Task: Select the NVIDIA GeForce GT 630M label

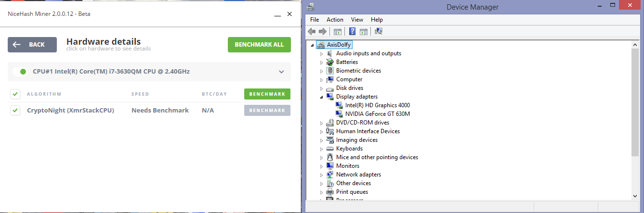Action: coord(378,114)
